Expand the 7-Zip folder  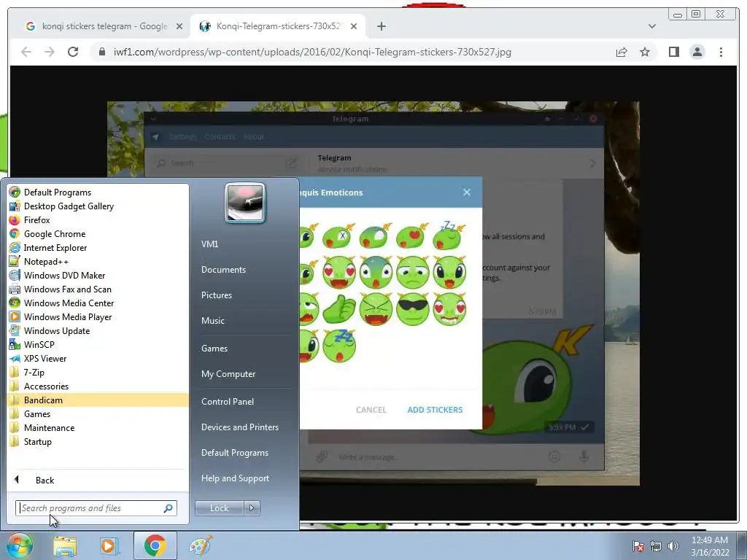click(x=34, y=373)
